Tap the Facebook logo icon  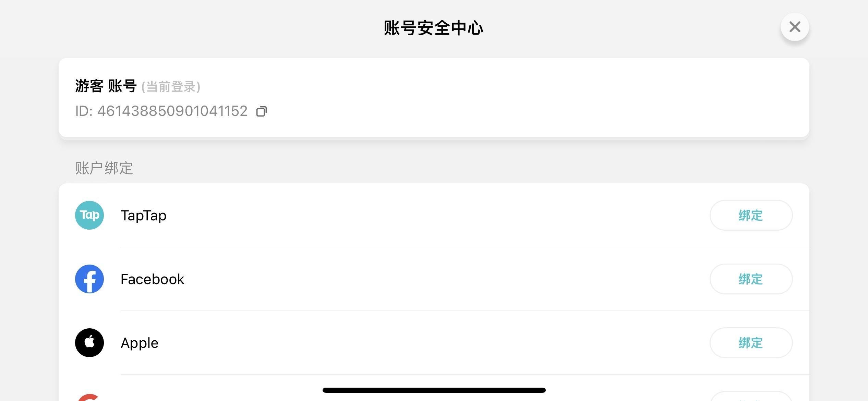[89, 279]
